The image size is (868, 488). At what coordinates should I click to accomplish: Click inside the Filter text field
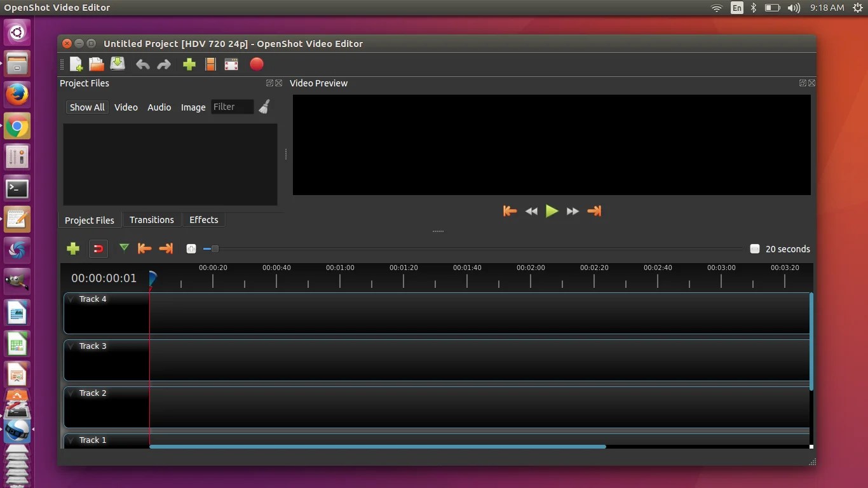pos(233,107)
